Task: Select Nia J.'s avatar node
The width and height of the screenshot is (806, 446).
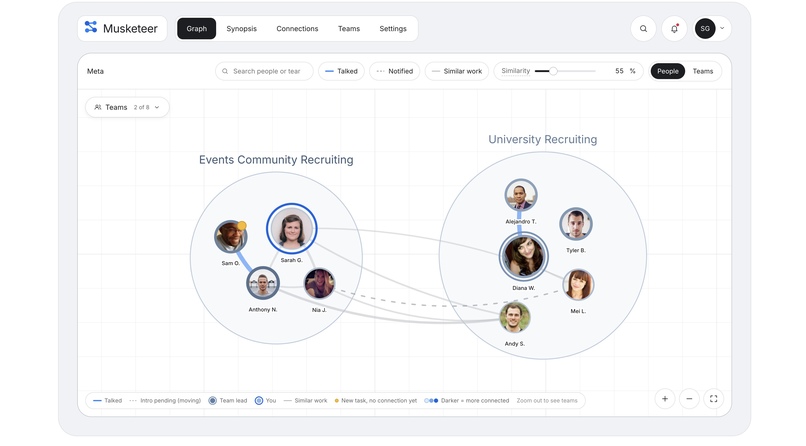Action: [319, 284]
